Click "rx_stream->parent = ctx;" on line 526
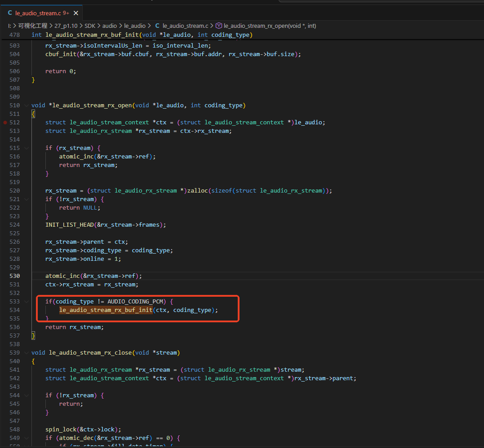Image resolution: width=484 pixels, height=448 pixels. pos(86,242)
